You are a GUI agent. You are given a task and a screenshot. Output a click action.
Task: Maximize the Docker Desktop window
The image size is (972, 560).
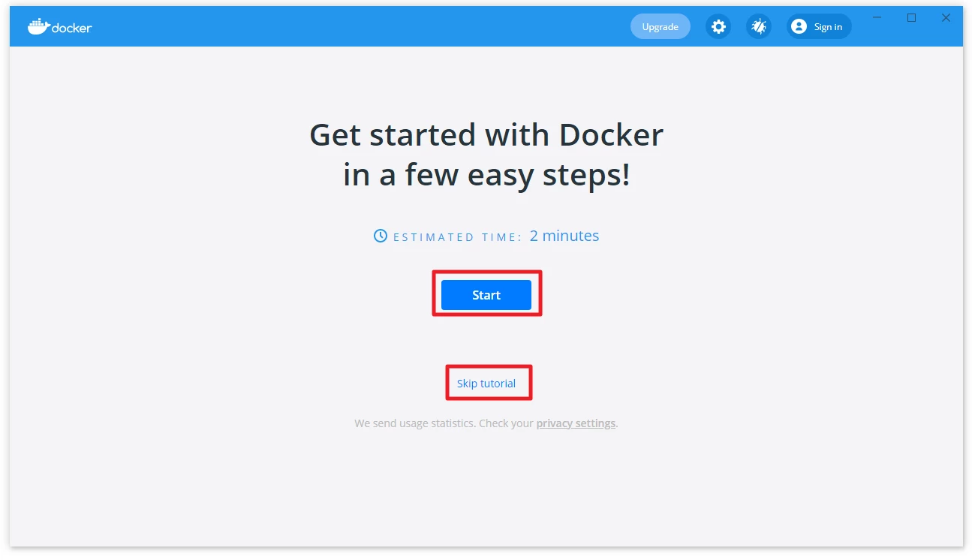tap(911, 18)
